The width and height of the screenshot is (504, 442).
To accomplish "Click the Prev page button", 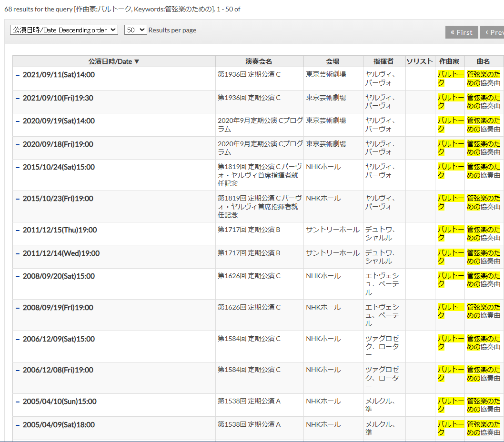I will pos(493,32).
